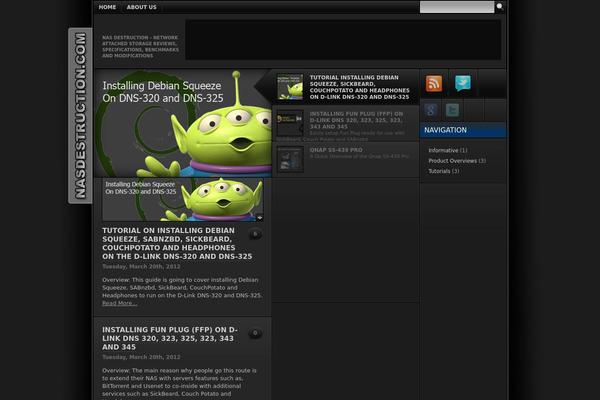
Task: Open the Home menu item
Action: coord(107,7)
